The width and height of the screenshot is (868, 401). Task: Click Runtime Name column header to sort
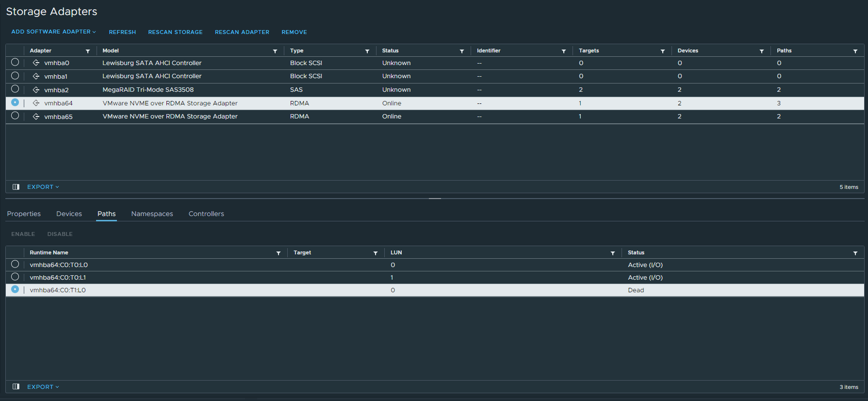click(49, 252)
